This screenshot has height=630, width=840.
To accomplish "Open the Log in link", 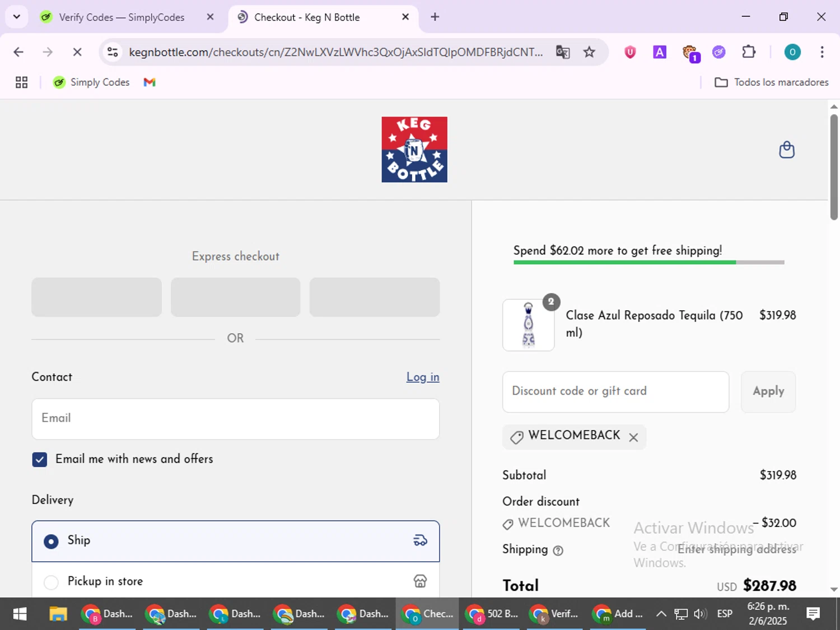I will [x=423, y=377].
